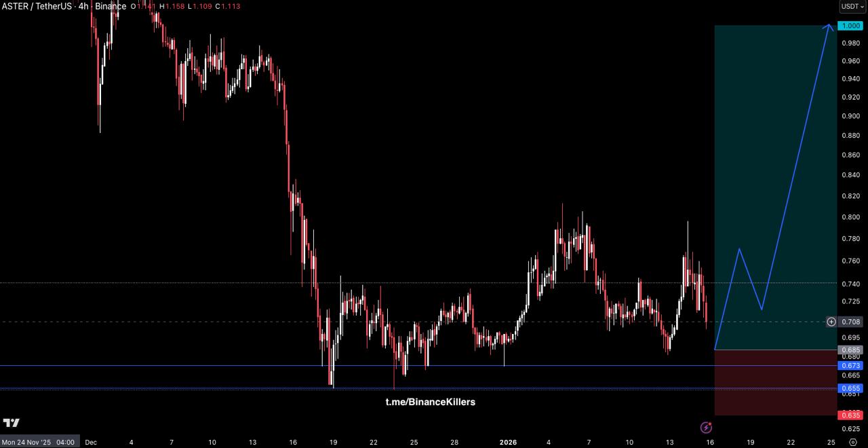Select the 1.000 take-profit price label

(850, 26)
